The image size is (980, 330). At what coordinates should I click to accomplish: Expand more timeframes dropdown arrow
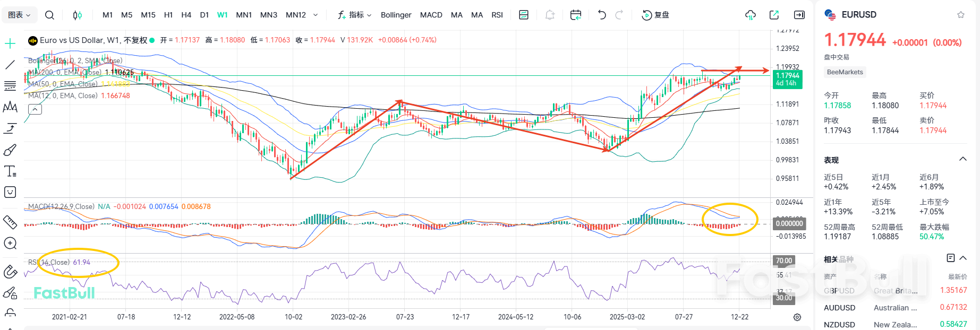pyautogui.click(x=316, y=15)
